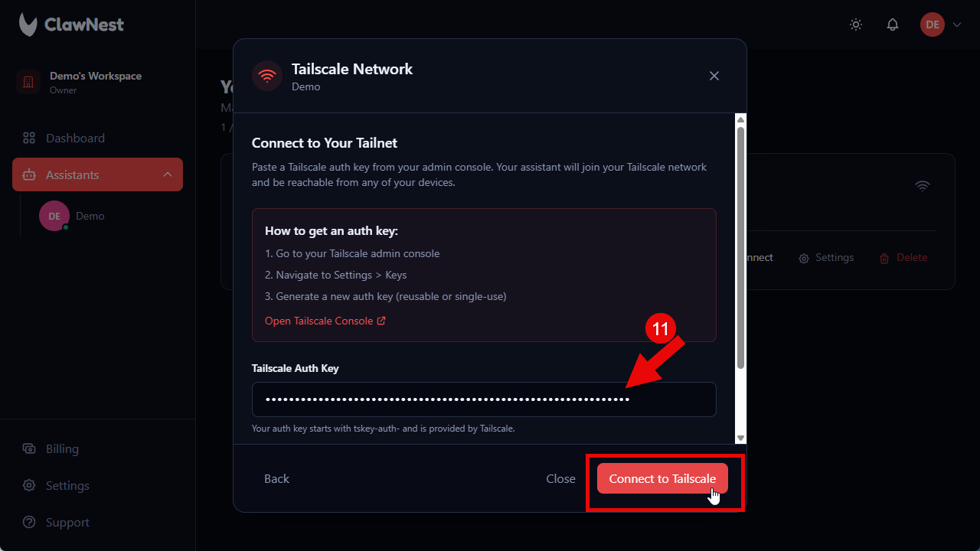Click the Billing icon in the sidebar
The width and height of the screenshot is (980, 551).
(x=29, y=448)
